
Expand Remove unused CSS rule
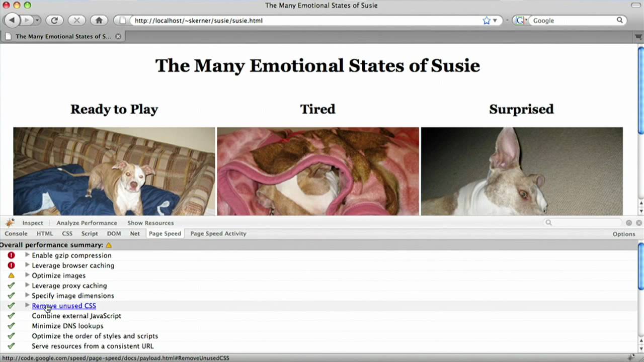click(27, 305)
